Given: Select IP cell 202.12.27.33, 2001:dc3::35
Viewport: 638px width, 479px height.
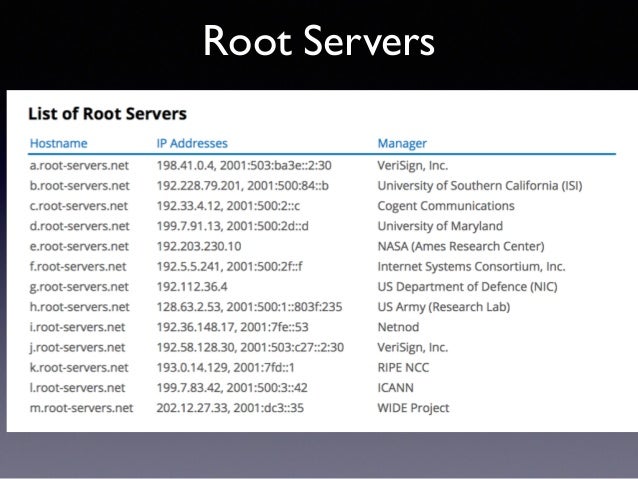Looking at the screenshot, I should tap(230, 408).
